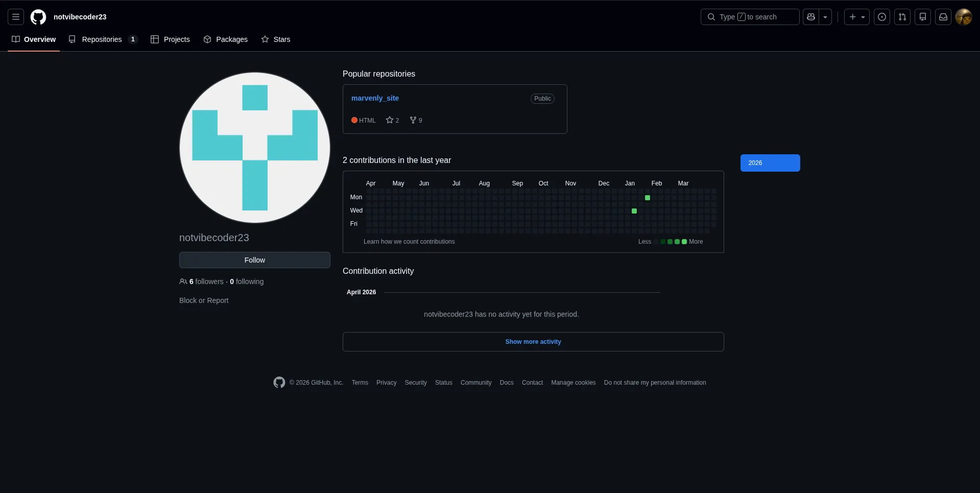Select the GitHub octocat logo
The height and width of the screenshot is (493, 980).
click(38, 17)
